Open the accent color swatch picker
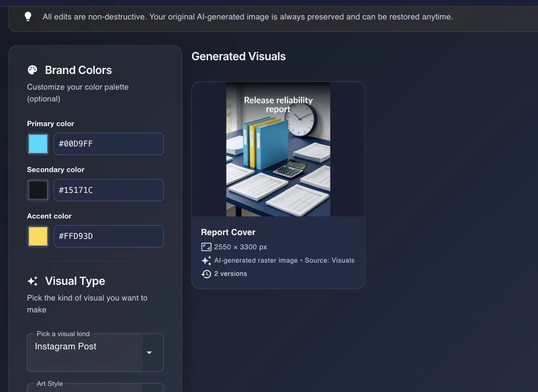 point(38,236)
